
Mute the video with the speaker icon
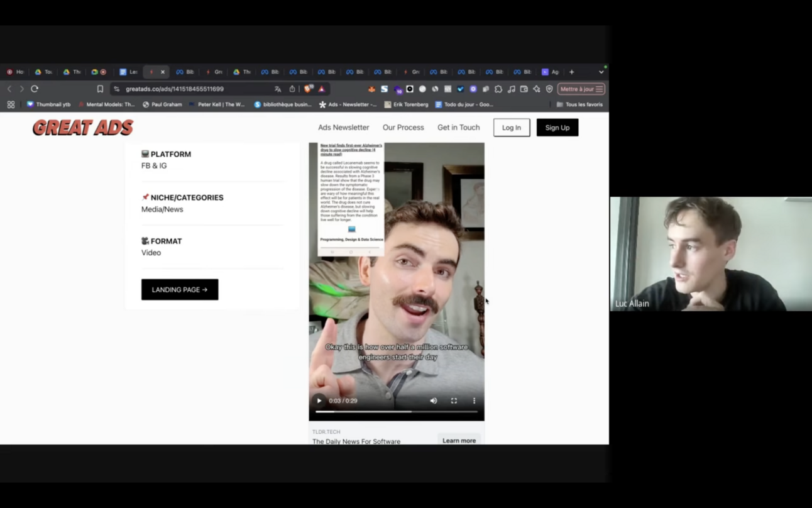(433, 400)
